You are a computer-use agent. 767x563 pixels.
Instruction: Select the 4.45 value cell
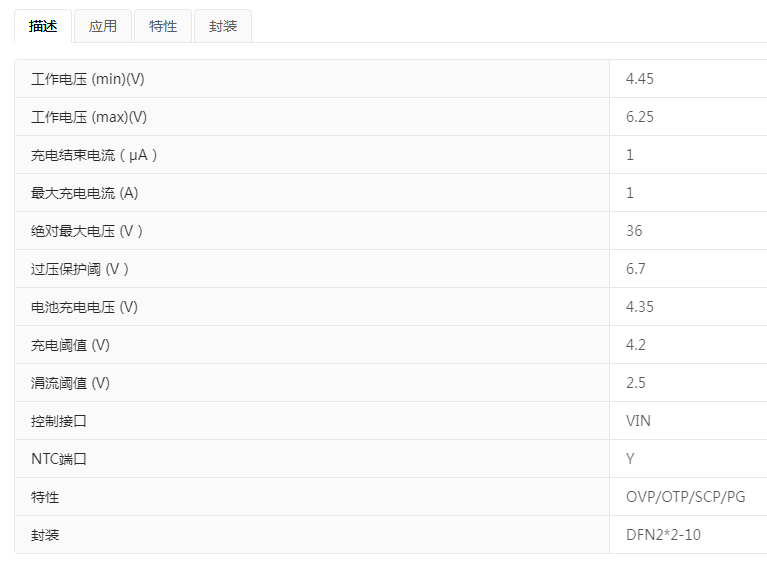(x=640, y=79)
